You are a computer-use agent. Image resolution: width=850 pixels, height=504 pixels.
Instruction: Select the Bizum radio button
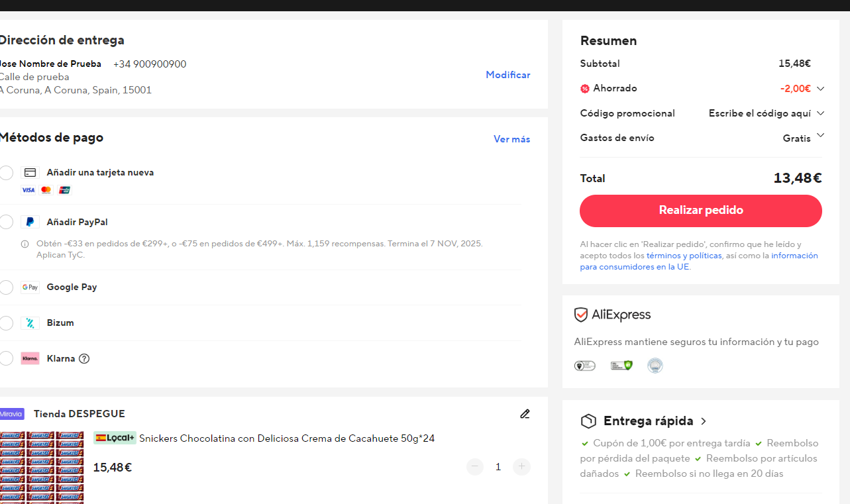pos(6,323)
